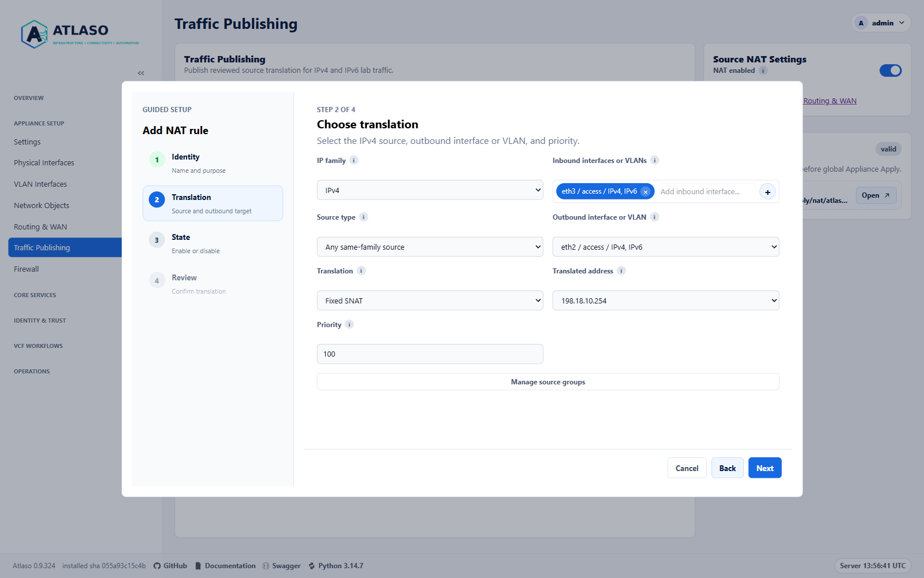924x578 pixels.
Task: Jump to the Review wizard step
Action: pos(213,284)
